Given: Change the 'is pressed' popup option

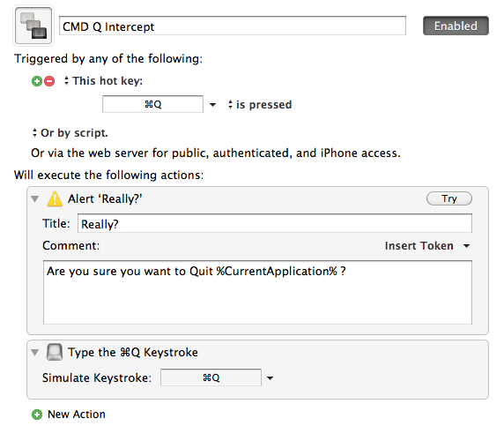Looking at the screenshot, I should 260,105.
